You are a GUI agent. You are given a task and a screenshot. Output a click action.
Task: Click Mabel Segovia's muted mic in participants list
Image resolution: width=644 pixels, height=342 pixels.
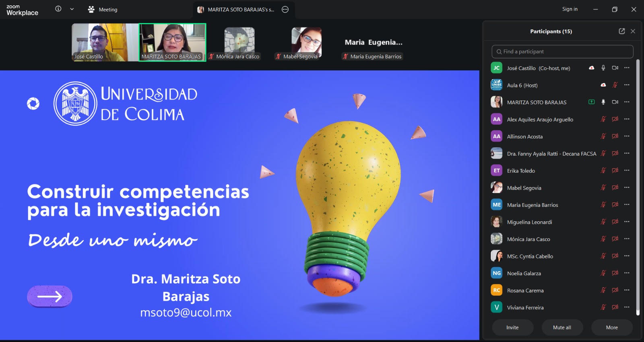603,187
